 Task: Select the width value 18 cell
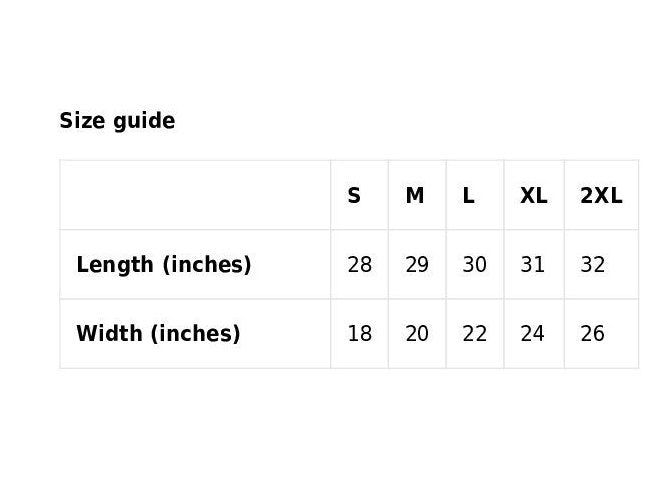click(359, 333)
